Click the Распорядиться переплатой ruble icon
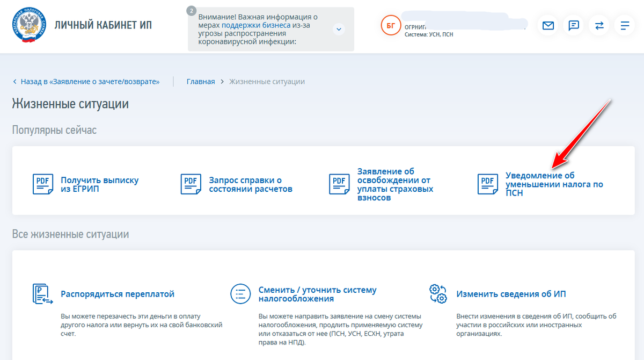 click(x=43, y=294)
